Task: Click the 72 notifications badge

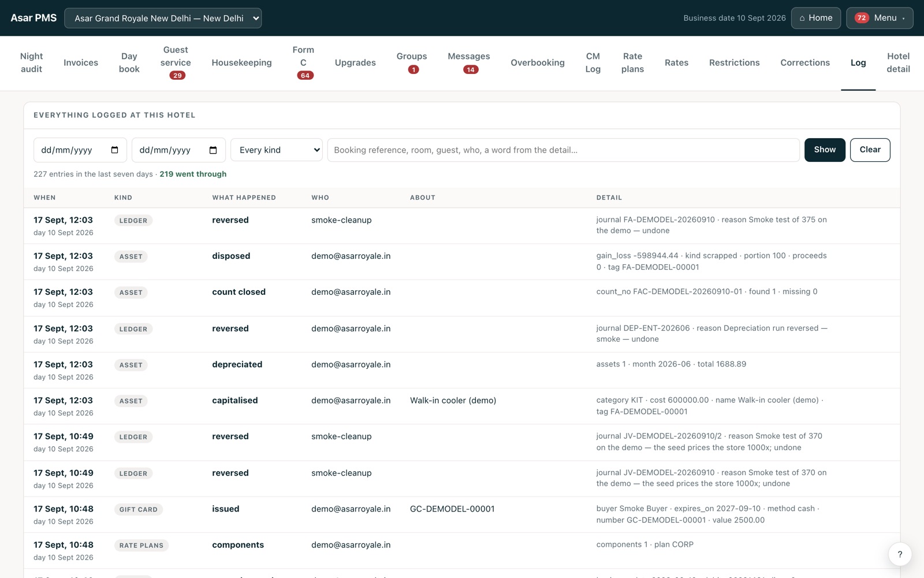Action: [x=862, y=18]
